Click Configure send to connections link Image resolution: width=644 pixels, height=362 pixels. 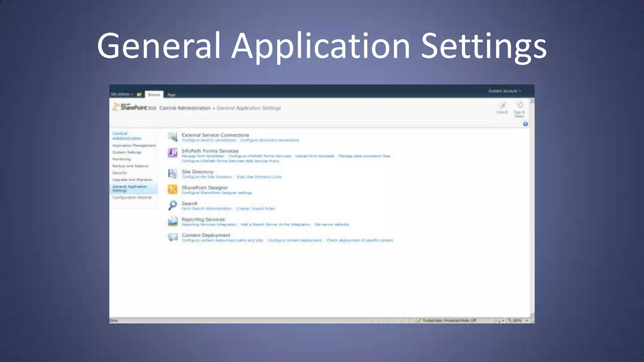pyautogui.click(x=208, y=140)
